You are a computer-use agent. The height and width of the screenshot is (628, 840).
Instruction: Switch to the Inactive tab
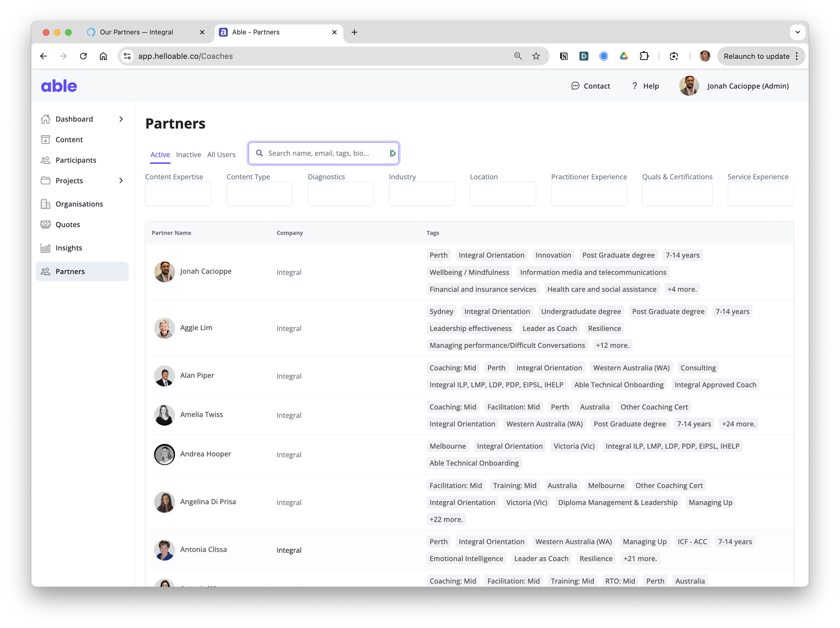[188, 155]
